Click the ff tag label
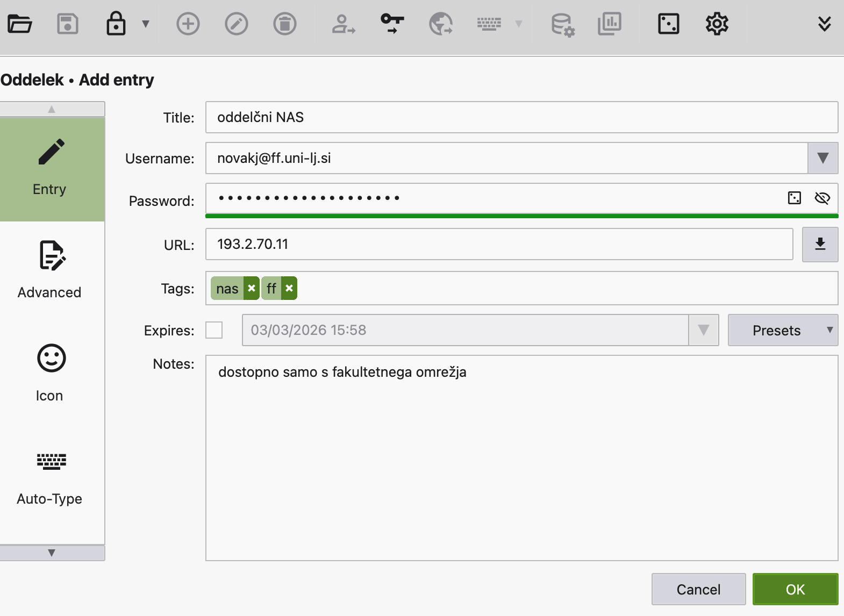This screenshot has height=616, width=844. [271, 288]
